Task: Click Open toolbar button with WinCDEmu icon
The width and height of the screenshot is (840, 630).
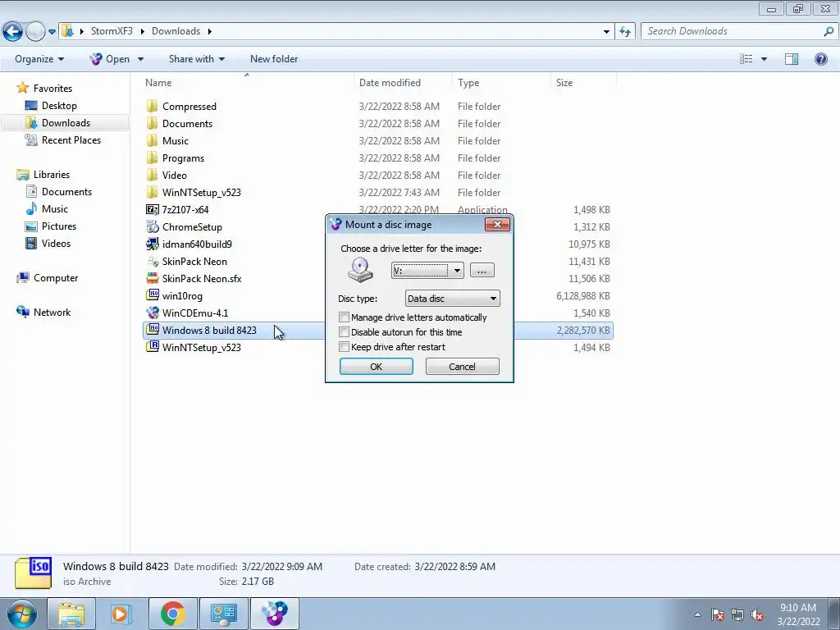Action: coord(110,59)
